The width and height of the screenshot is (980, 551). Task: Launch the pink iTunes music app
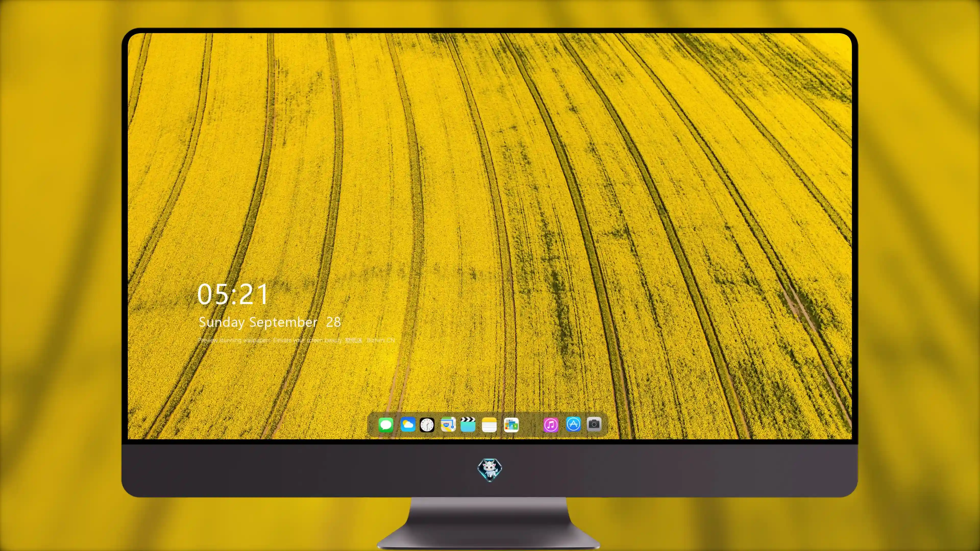(x=551, y=425)
